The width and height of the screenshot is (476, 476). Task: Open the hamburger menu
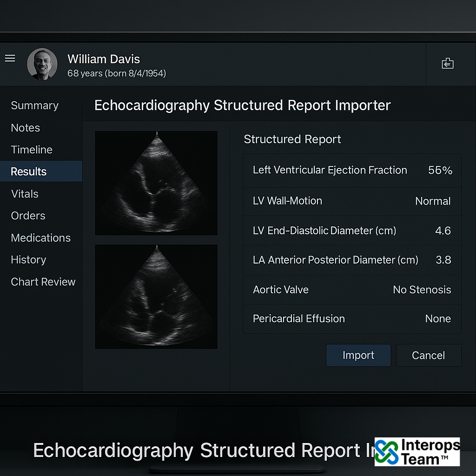[10, 58]
